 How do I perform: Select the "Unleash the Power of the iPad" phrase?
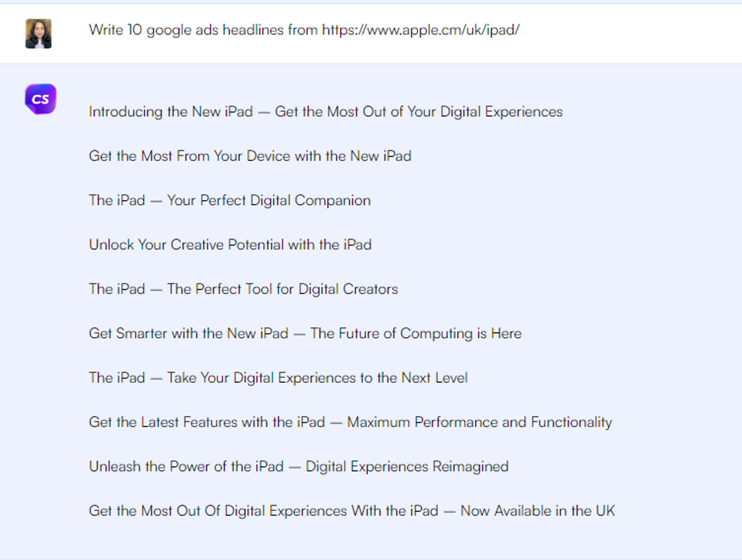186,466
